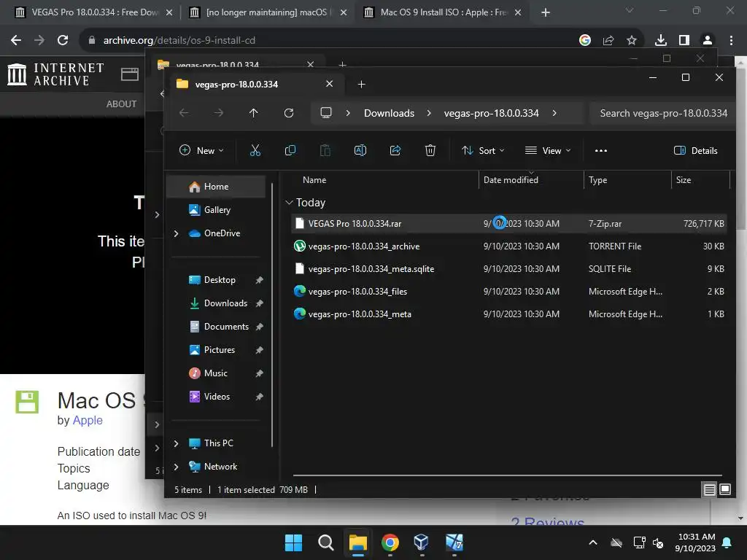Sort by the Name column header

point(314,180)
